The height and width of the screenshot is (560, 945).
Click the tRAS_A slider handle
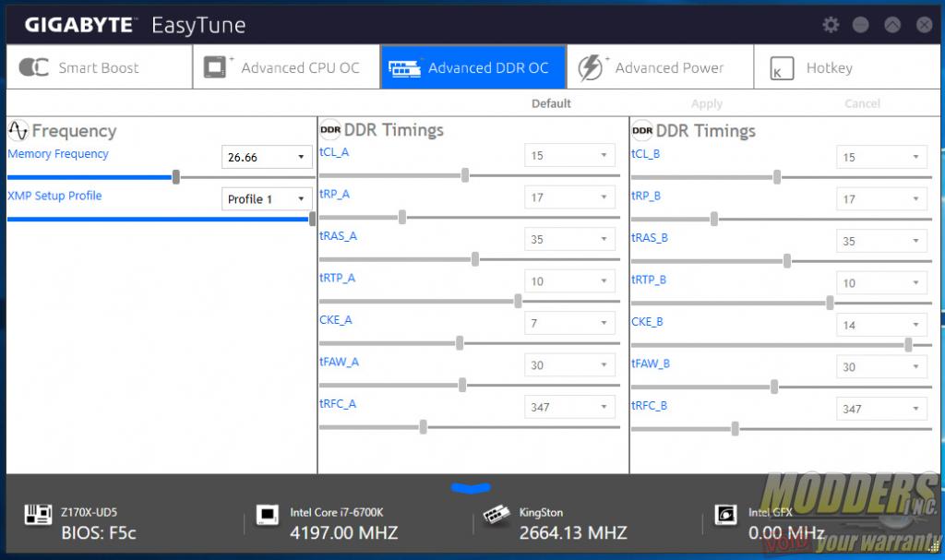coord(475,259)
